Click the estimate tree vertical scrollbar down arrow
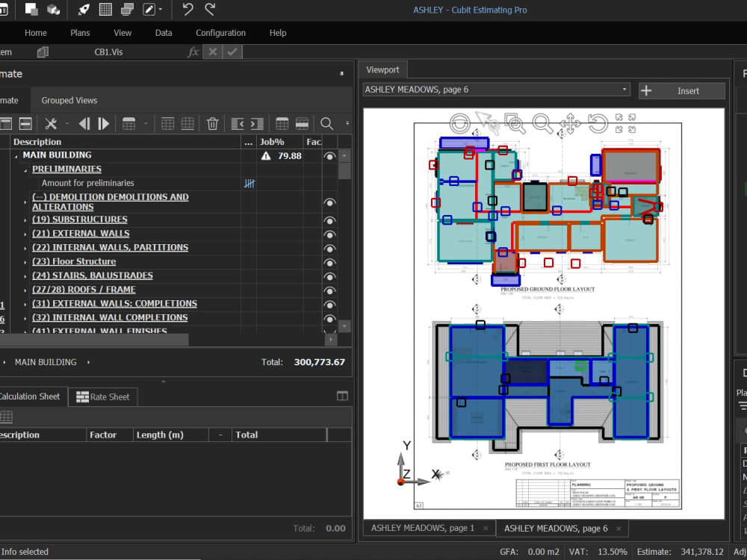 click(344, 326)
